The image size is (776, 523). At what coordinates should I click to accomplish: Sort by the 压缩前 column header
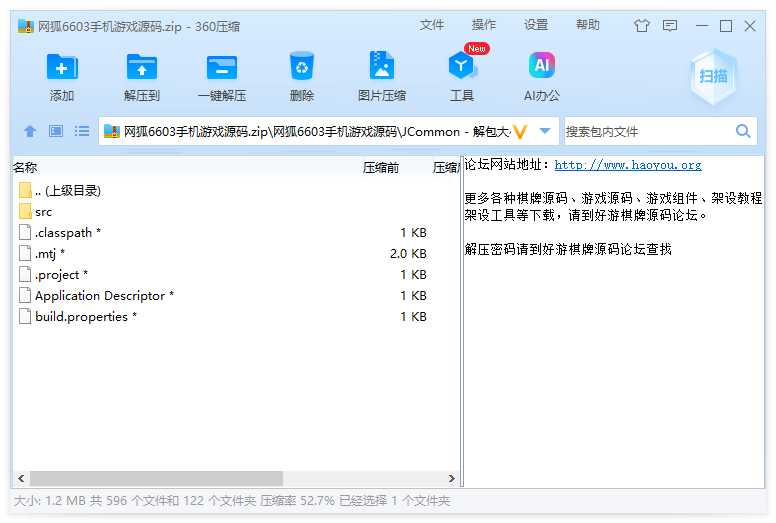381,168
